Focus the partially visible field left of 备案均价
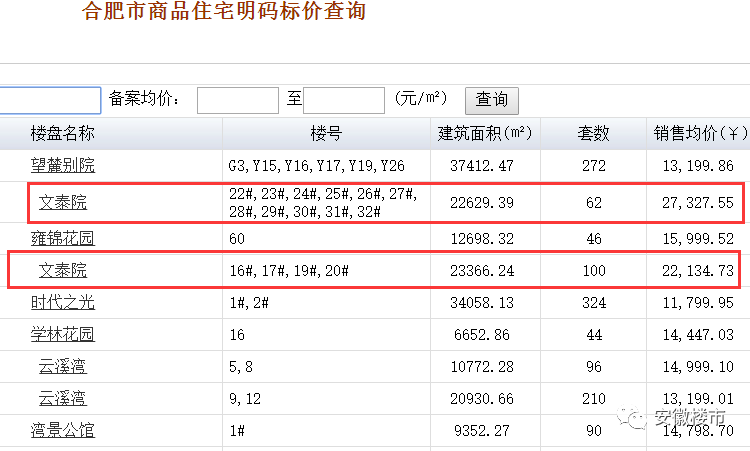 [50, 100]
